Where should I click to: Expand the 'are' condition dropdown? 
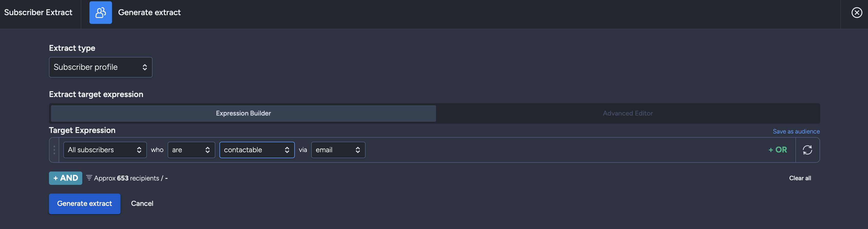(191, 150)
